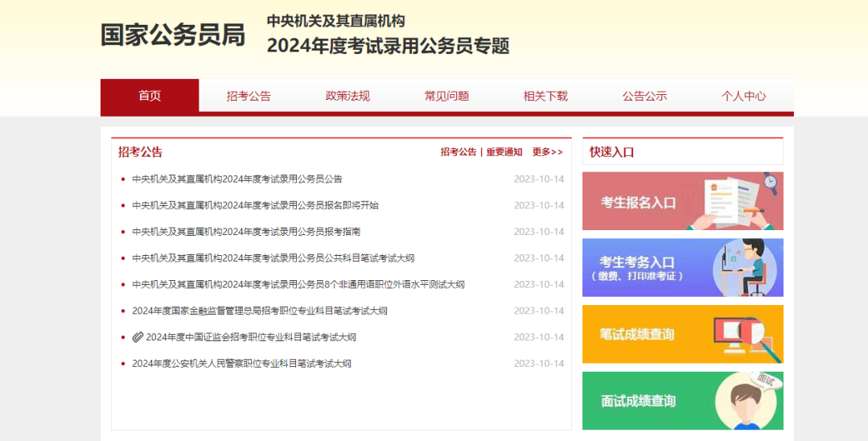Go to 招考公告 navigation tab
The height and width of the screenshot is (441, 868).
249,96
